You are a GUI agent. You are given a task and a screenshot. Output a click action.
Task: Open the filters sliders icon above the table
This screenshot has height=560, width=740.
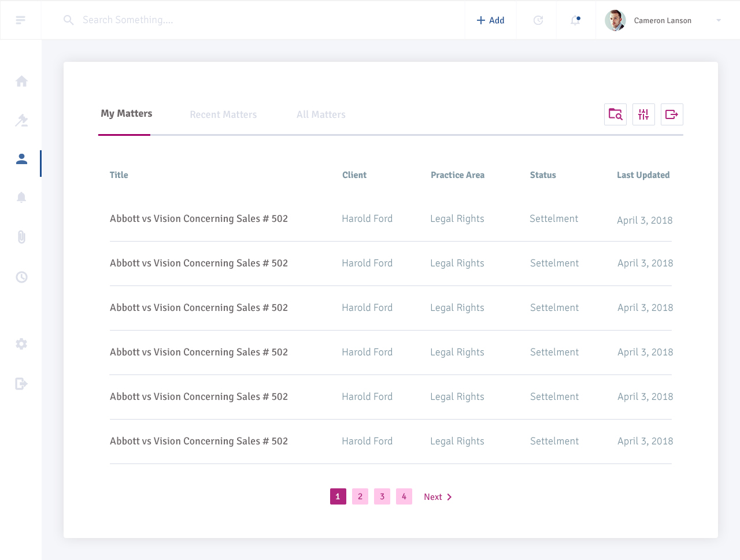coord(643,114)
